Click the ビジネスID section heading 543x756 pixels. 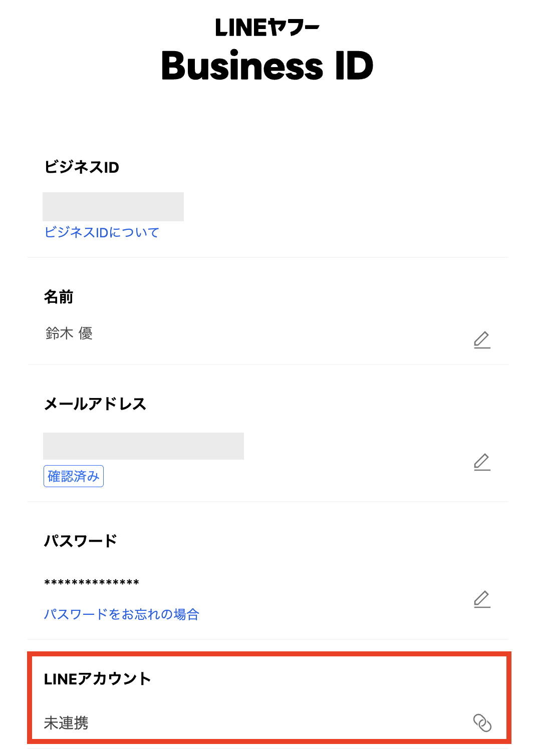point(82,167)
